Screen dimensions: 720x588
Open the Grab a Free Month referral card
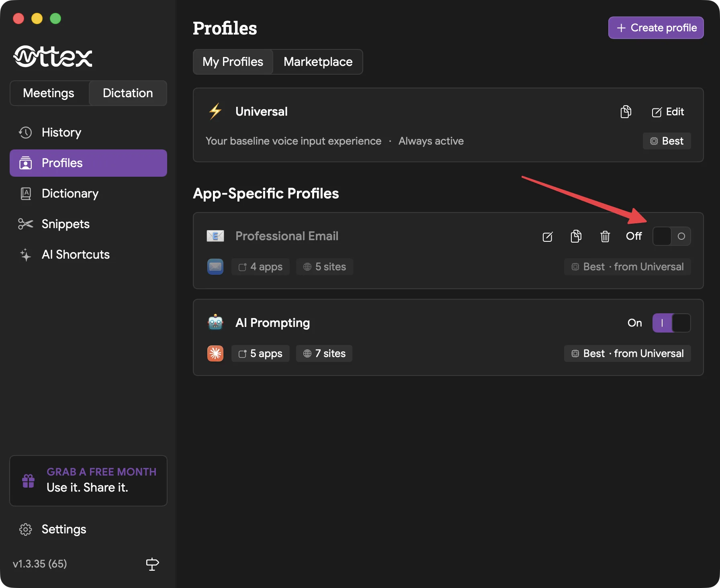(x=88, y=481)
